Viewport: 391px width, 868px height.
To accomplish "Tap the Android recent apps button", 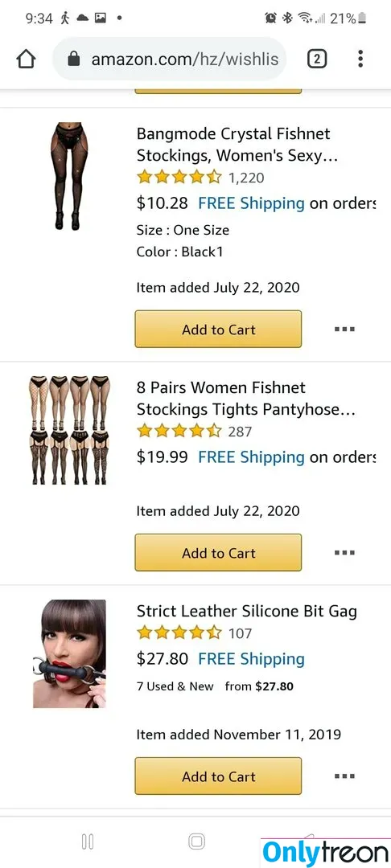I will 88,842.
